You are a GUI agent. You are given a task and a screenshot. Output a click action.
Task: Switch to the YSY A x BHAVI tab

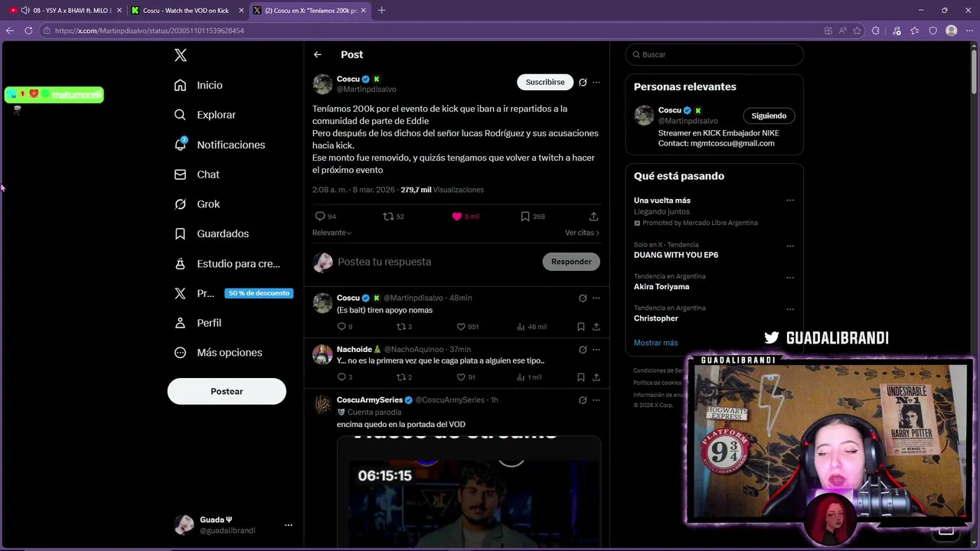click(x=66, y=10)
